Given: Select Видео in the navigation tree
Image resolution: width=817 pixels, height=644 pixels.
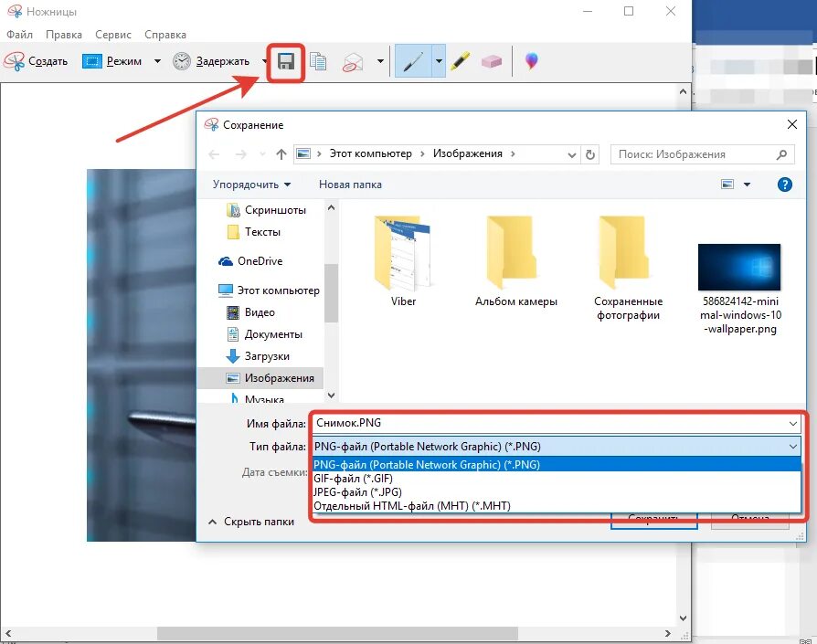Looking at the screenshot, I should point(251,312).
